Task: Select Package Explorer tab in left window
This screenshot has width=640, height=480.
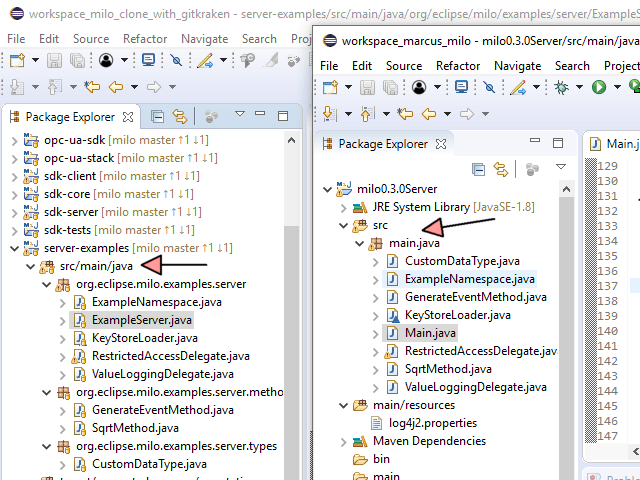Action: [x=70, y=117]
